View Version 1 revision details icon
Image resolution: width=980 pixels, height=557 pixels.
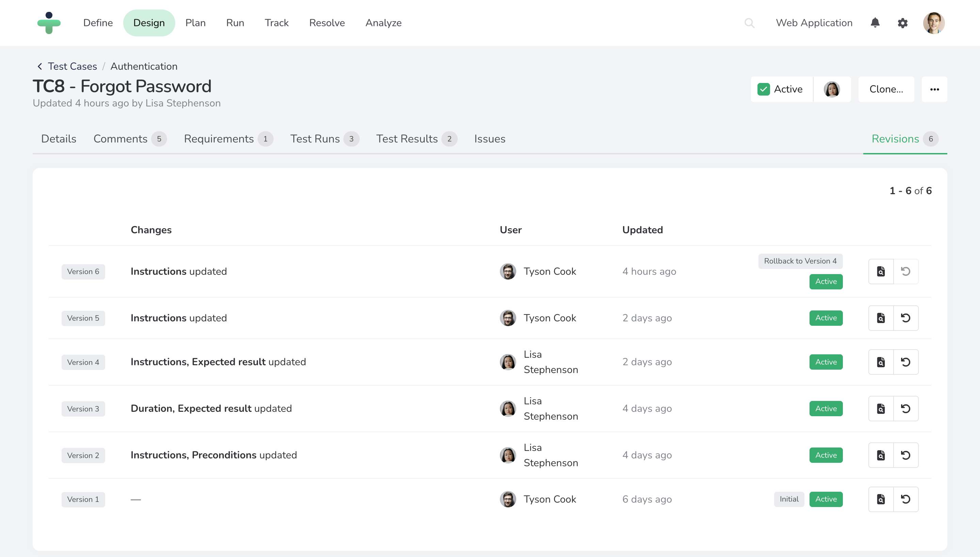[x=881, y=499]
